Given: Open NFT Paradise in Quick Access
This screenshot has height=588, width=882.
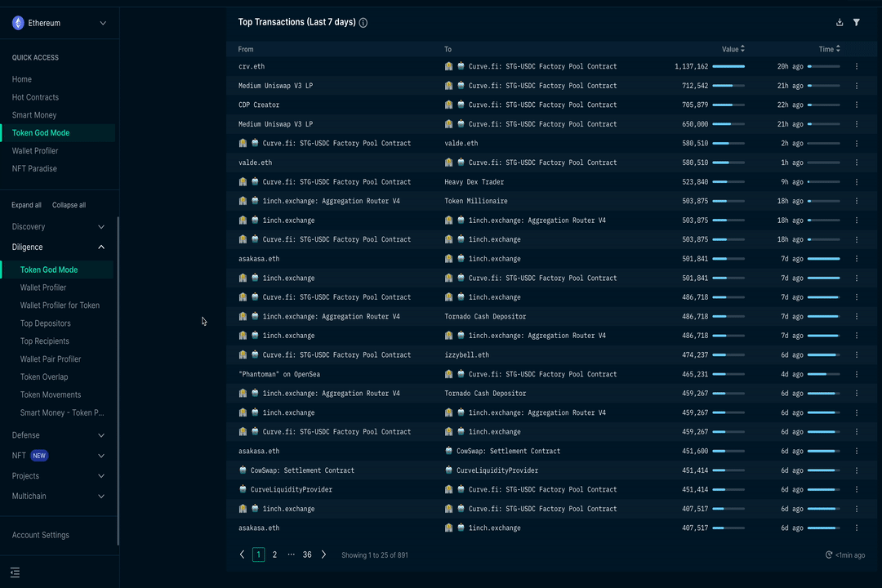Looking at the screenshot, I should click(34, 169).
